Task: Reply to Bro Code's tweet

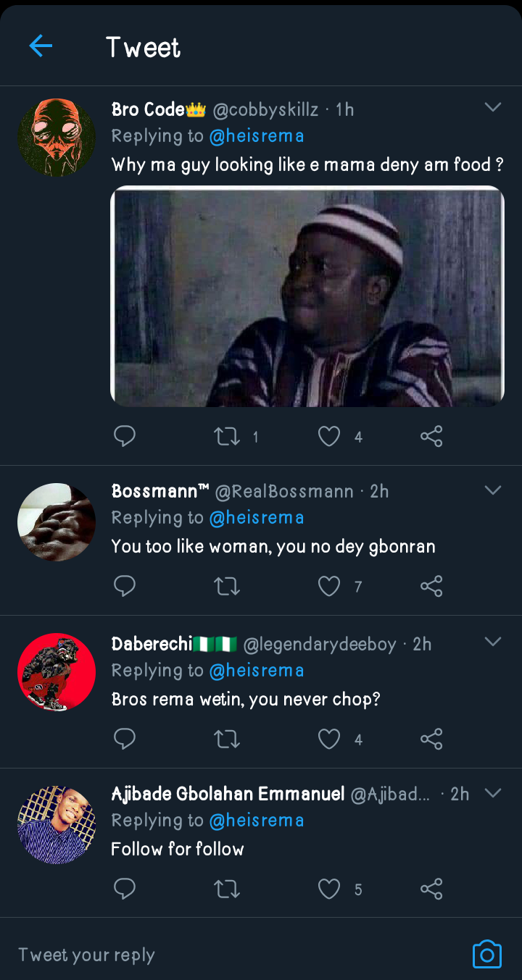Action: coord(125,436)
